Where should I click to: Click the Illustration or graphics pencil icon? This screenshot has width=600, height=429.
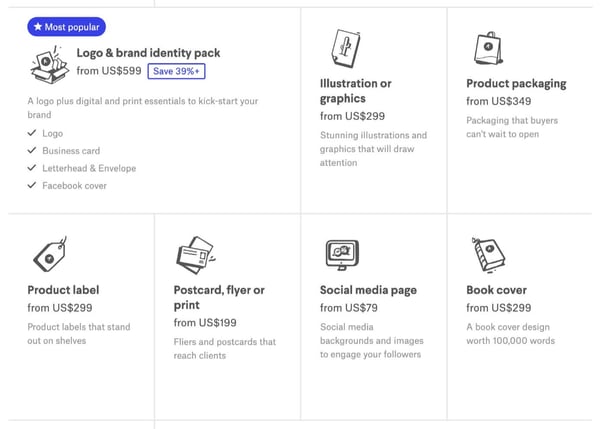343,47
